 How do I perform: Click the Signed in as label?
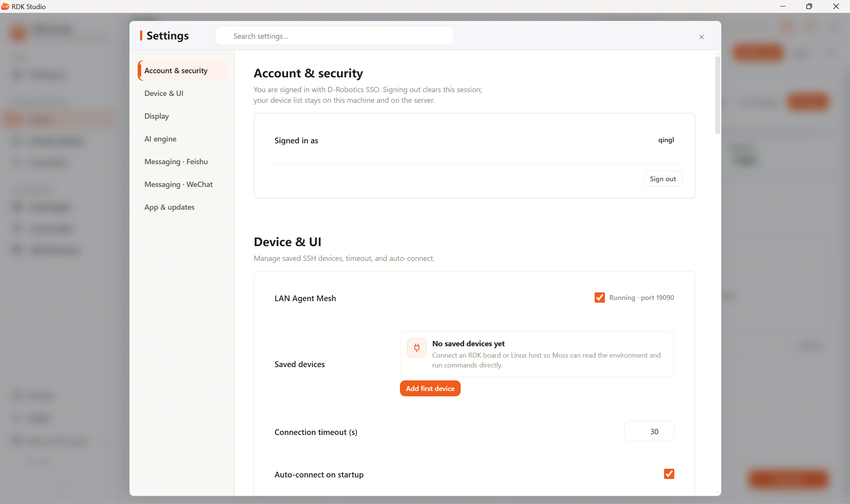tap(296, 141)
